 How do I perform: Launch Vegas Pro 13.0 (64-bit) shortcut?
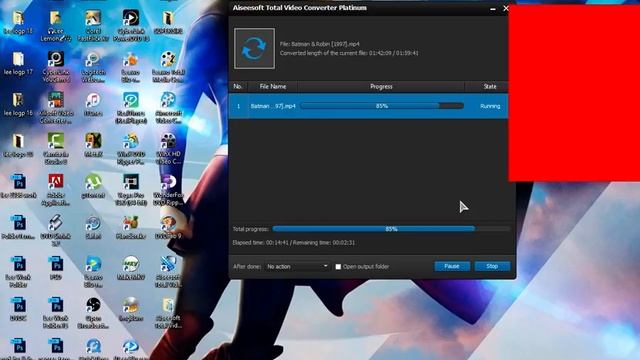(131, 190)
